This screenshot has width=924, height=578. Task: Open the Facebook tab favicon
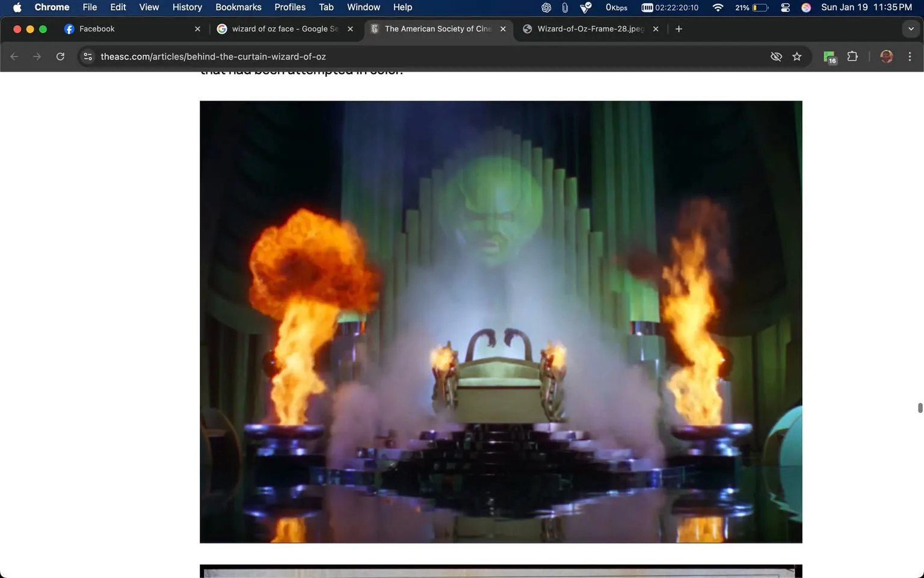click(x=69, y=28)
